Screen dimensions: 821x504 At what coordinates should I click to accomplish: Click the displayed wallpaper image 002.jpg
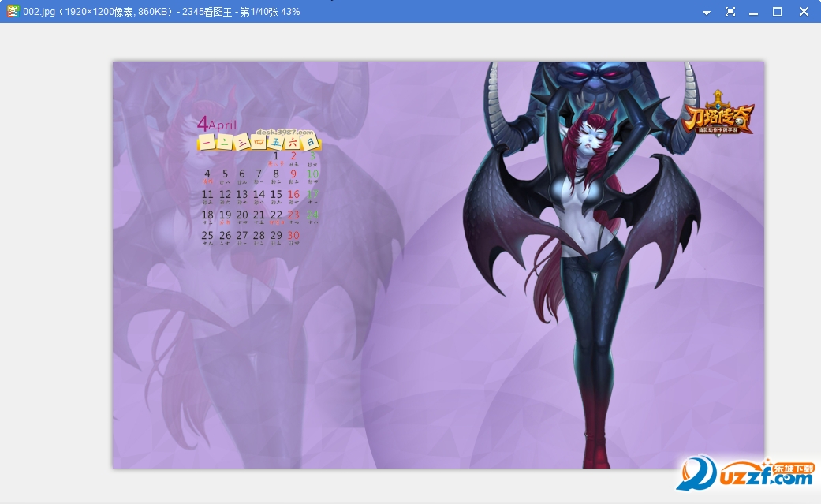tap(438, 264)
